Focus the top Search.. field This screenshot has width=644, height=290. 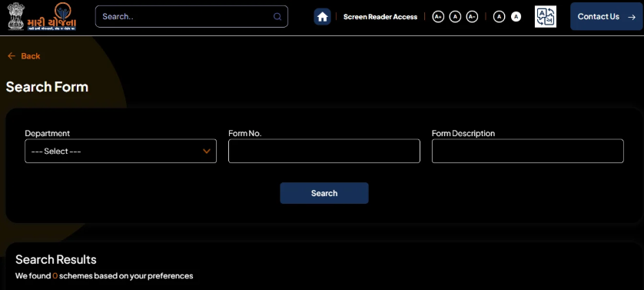pos(191,16)
